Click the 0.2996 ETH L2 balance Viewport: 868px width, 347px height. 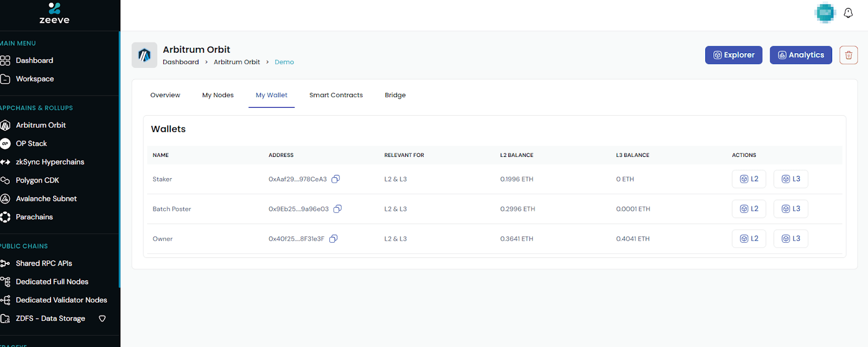518,209
